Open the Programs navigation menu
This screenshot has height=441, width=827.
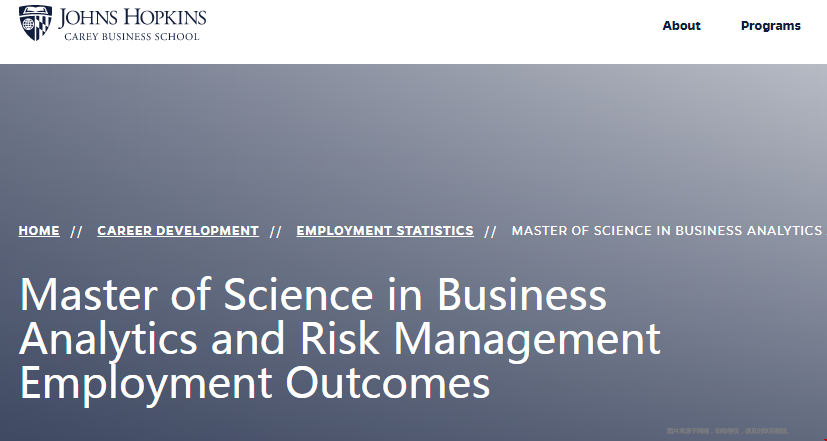point(771,26)
